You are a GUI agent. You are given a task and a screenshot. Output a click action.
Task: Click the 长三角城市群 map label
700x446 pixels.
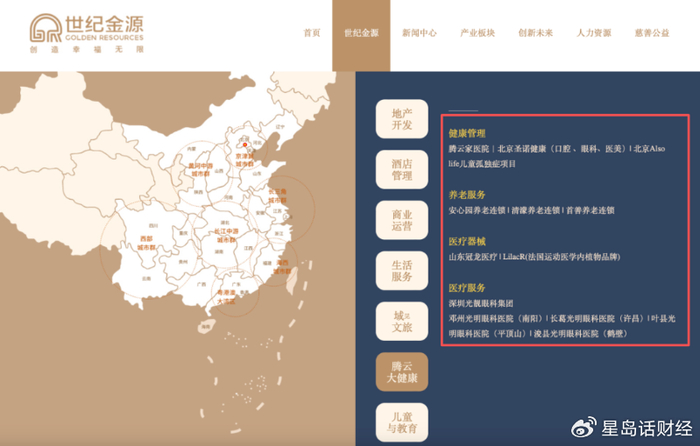[x=277, y=196]
